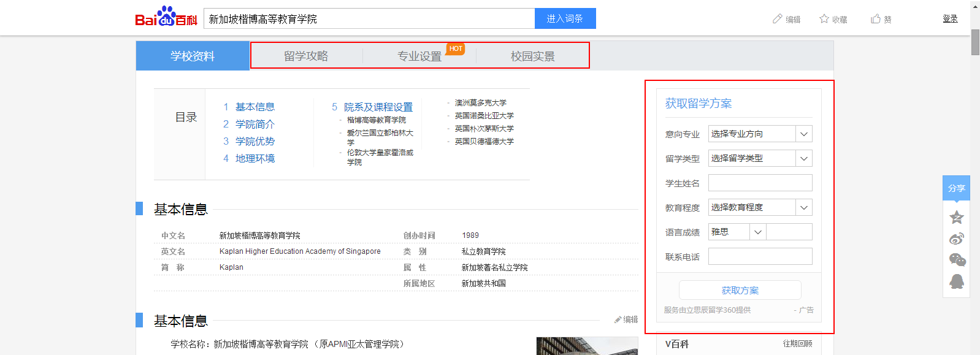
Task: Open the 选择专业方向 dropdown
Action: [760, 134]
